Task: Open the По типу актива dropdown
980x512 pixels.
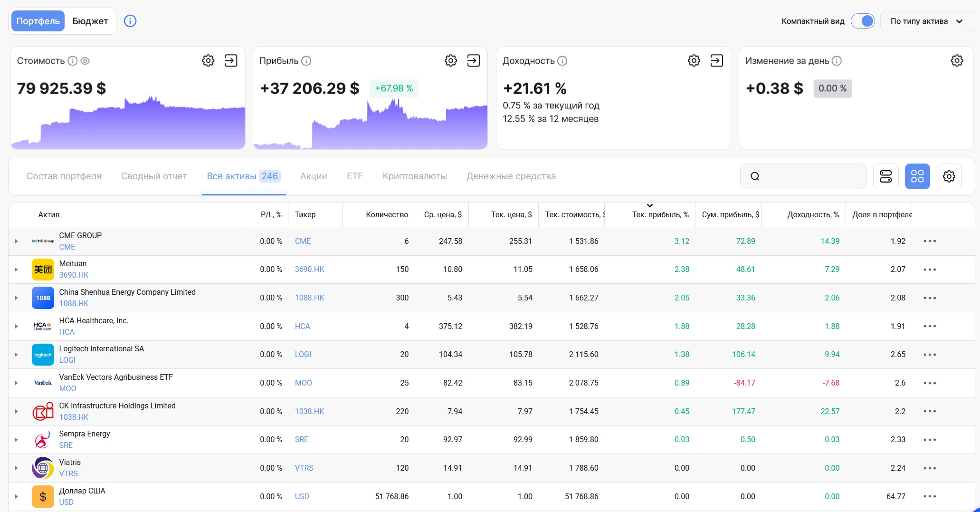Action: pos(927,21)
